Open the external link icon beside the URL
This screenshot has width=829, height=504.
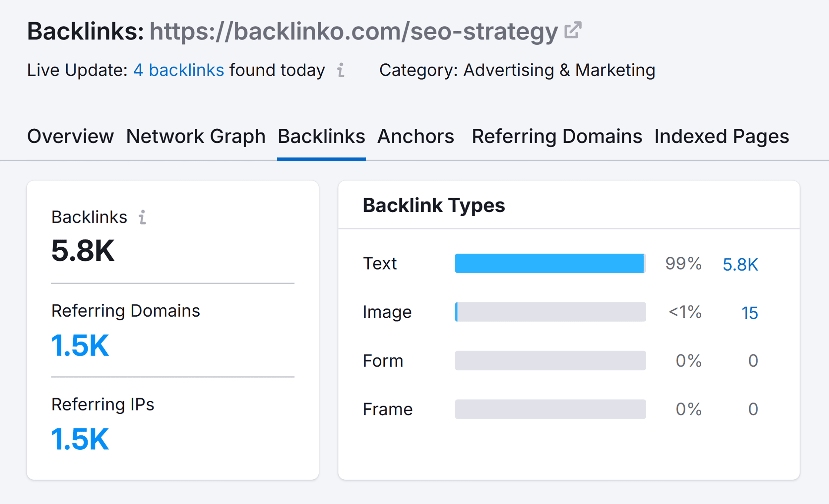pyautogui.click(x=573, y=30)
